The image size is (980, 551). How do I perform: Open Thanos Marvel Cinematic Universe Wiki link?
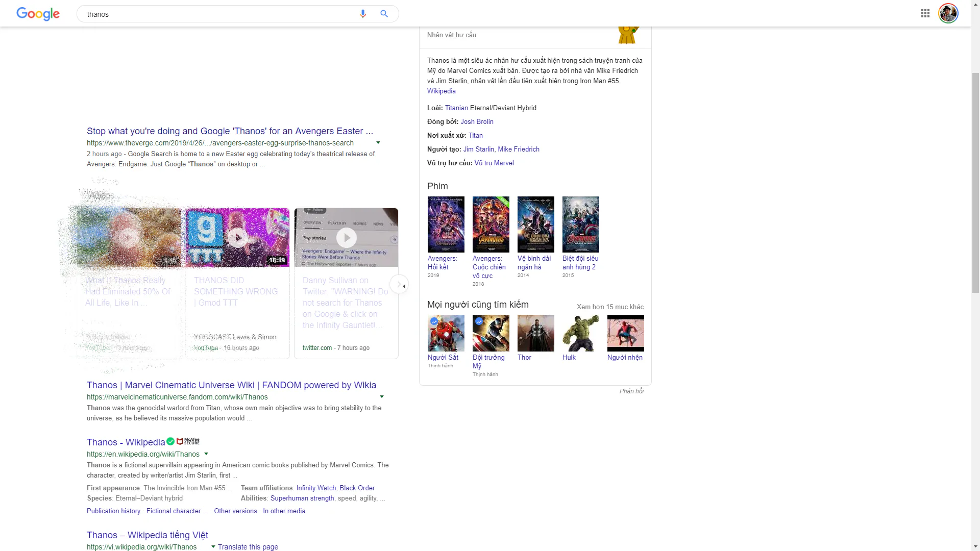coord(231,385)
